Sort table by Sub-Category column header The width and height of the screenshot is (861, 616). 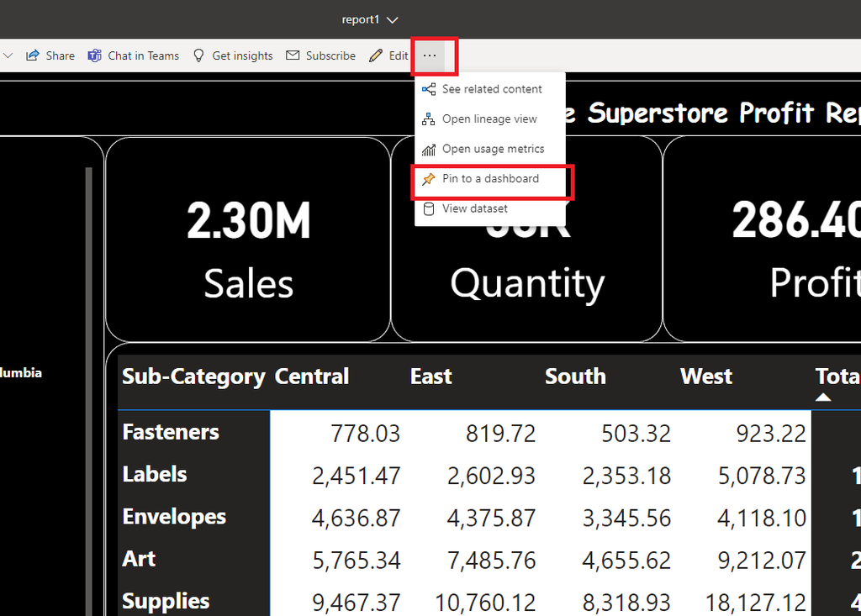(193, 376)
